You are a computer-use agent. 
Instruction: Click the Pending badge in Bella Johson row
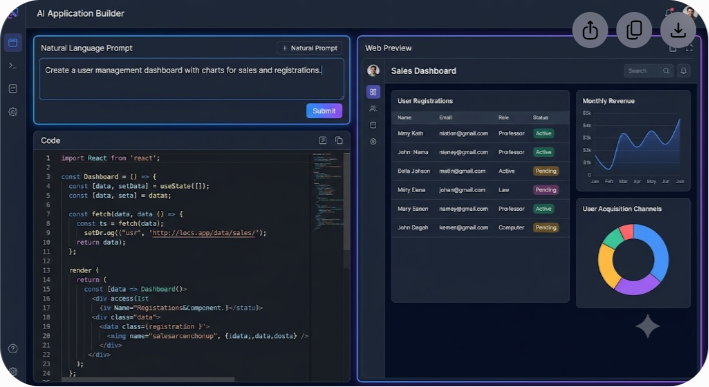click(546, 171)
